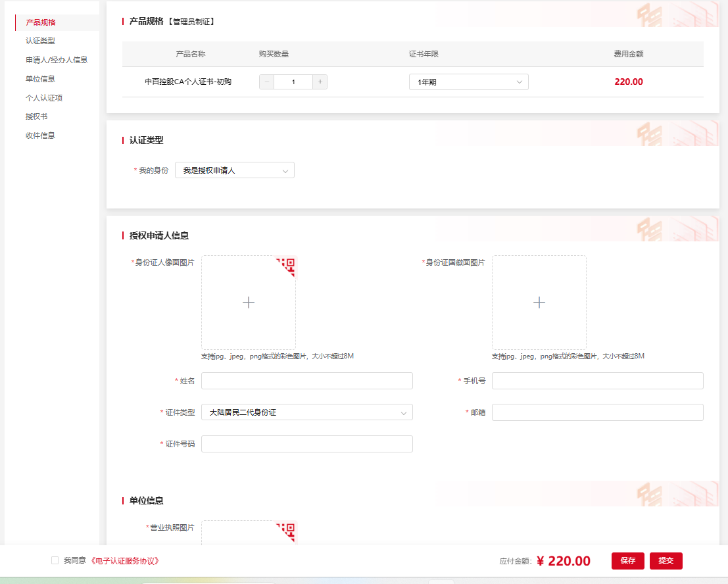Click plus icon to upload ID portrait side

pyautogui.click(x=249, y=303)
